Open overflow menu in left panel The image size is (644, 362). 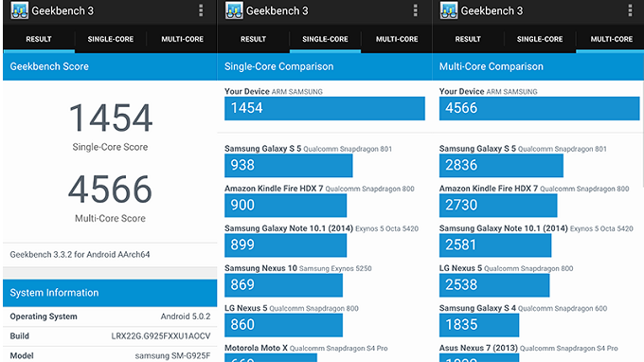[x=201, y=10]
